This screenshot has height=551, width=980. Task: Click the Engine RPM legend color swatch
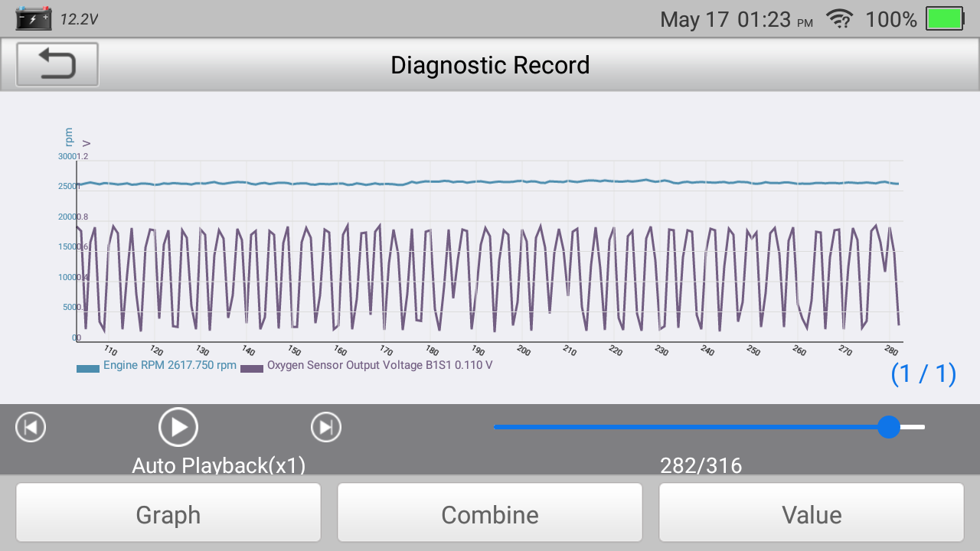88,368
